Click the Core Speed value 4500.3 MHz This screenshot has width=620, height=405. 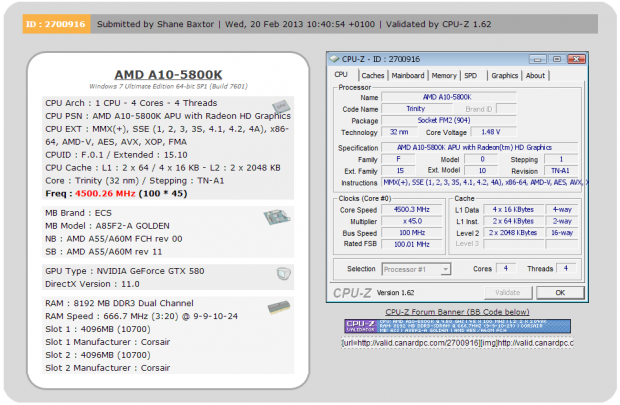(x=412, y=210)
